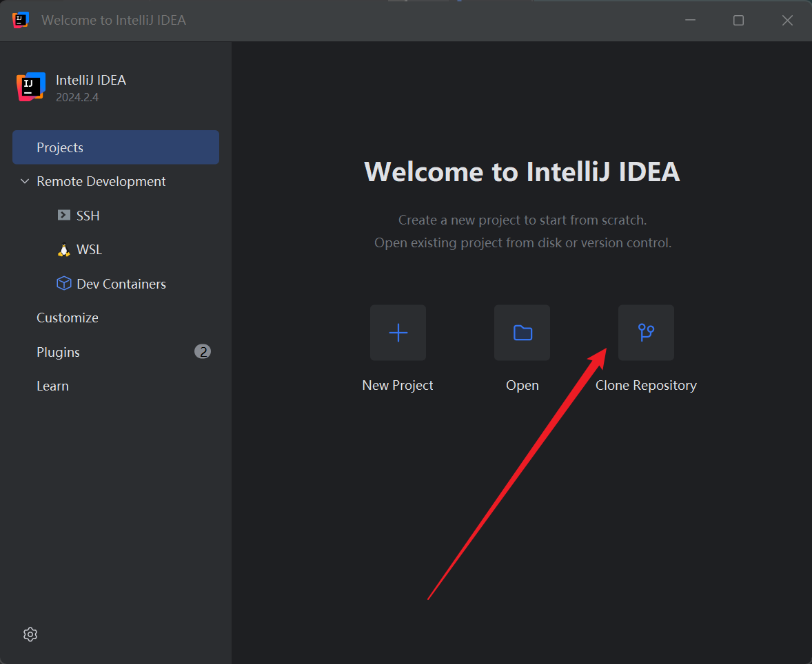The image size is (812, 664).
Task: Click the 'Create a new project' description line
Action: coord(522,220)
